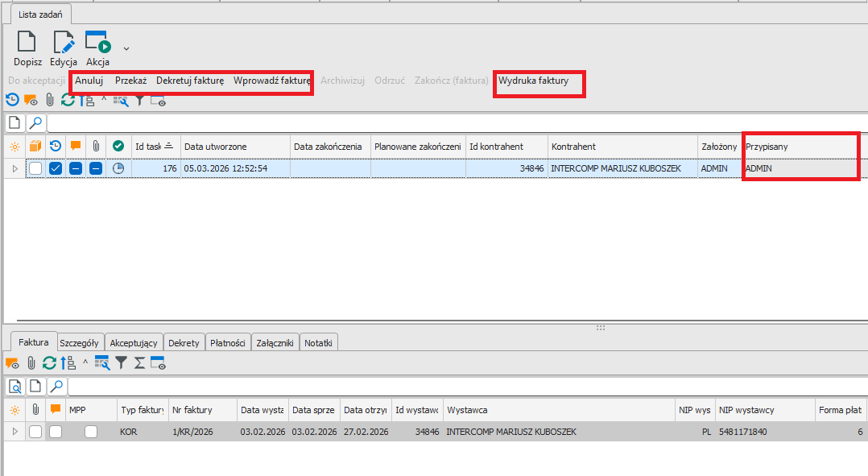868x476 pixels.
Task: Toggle the checked history checkbox in task 176 row
Action: click(56, 168)
